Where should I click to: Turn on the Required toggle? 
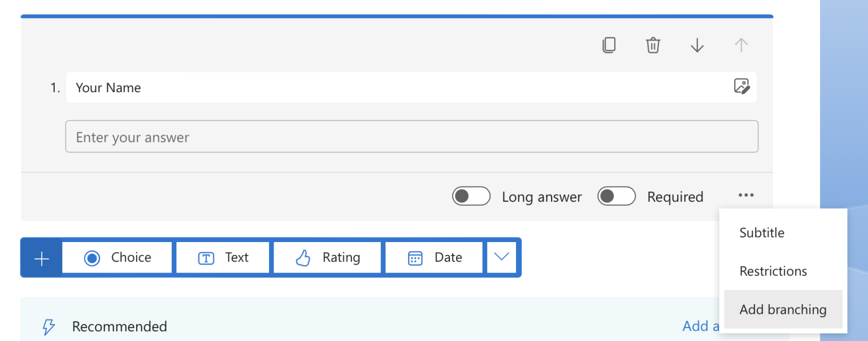point(616,196)
